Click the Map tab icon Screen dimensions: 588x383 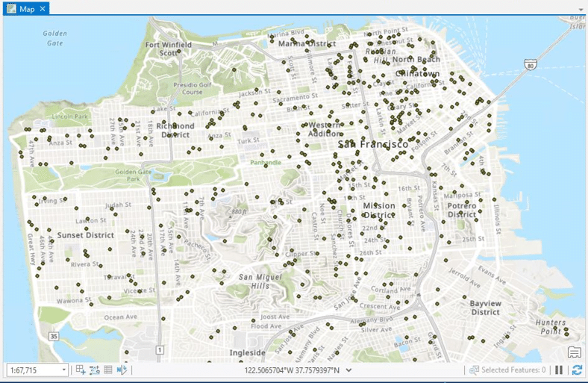12,9
